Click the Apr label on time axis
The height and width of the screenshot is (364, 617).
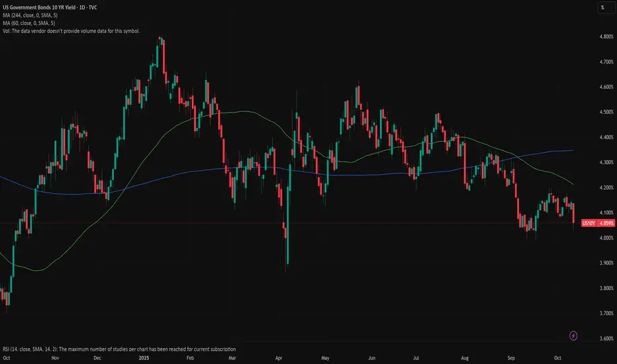tap(279, 358)
